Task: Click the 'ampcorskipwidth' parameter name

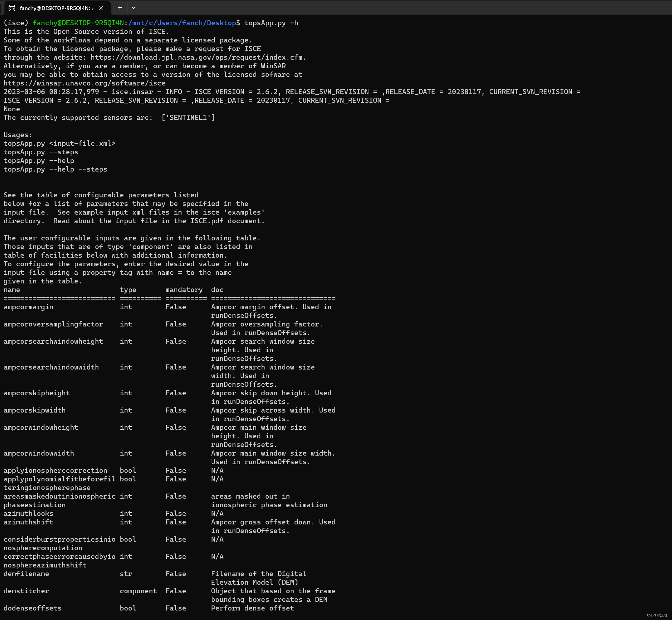Action: (34, 410)
